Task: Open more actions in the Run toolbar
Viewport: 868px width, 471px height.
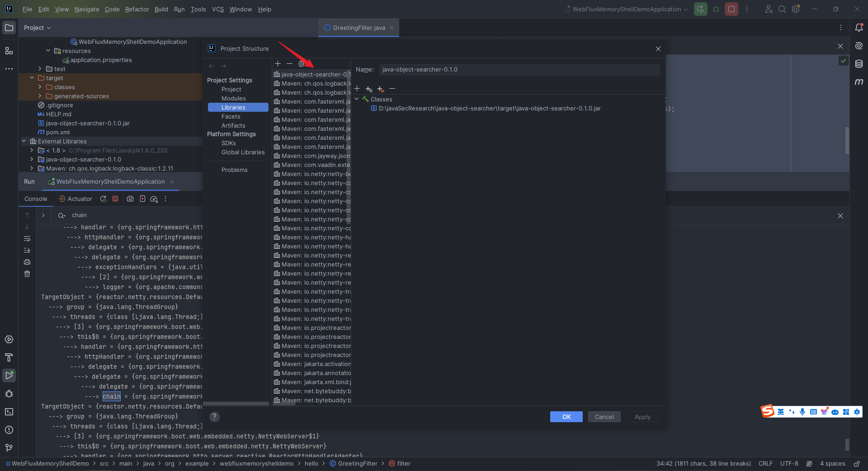Action: 165,199
